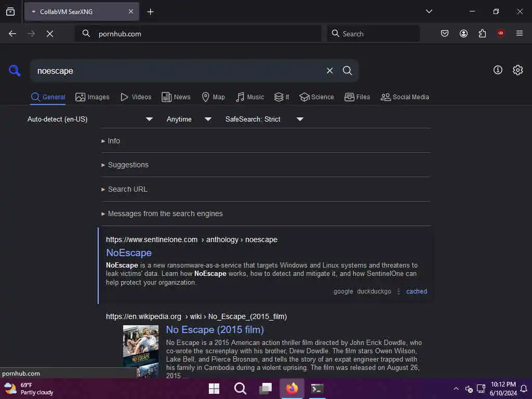Viewport: 532px width, 399px height.
Task: Switch to Files search tab
Action: coord(357,97)
